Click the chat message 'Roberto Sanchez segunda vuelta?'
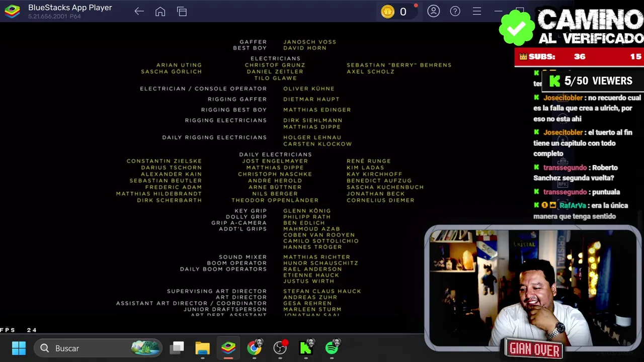 576,172
